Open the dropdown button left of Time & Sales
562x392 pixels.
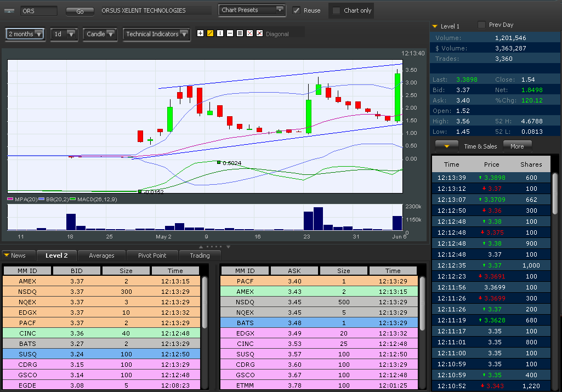point(447,146)
